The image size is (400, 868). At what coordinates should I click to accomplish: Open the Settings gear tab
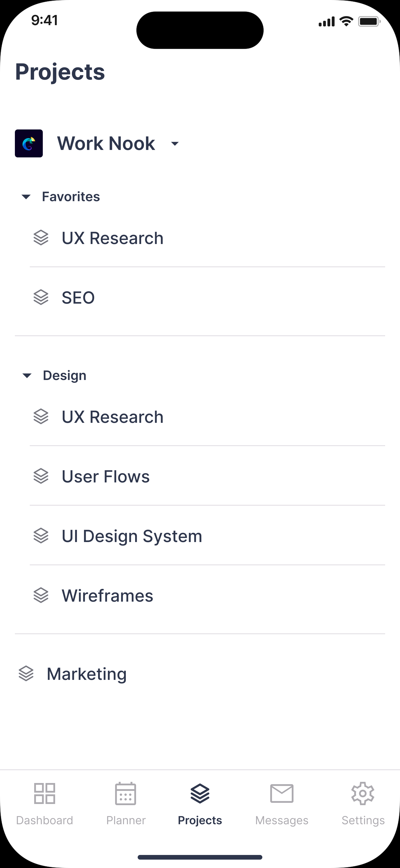(x=363, y=804)
